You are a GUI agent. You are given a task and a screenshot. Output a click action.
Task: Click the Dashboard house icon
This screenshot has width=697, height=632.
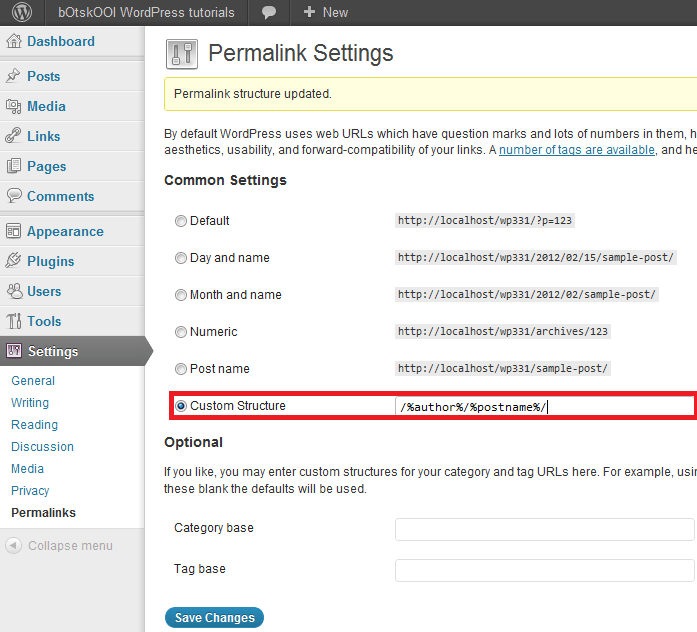[x=14, y=41]
